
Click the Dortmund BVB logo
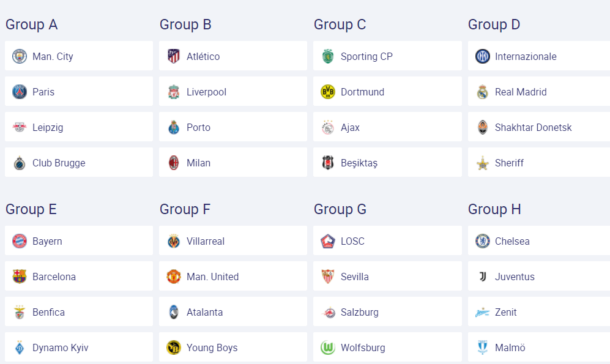tap(327, 92)
